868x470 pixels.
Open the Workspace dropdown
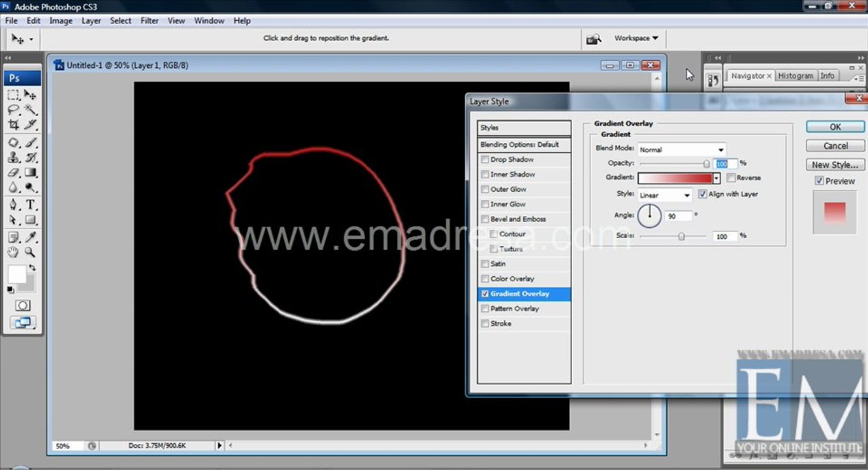click(636, 39)
